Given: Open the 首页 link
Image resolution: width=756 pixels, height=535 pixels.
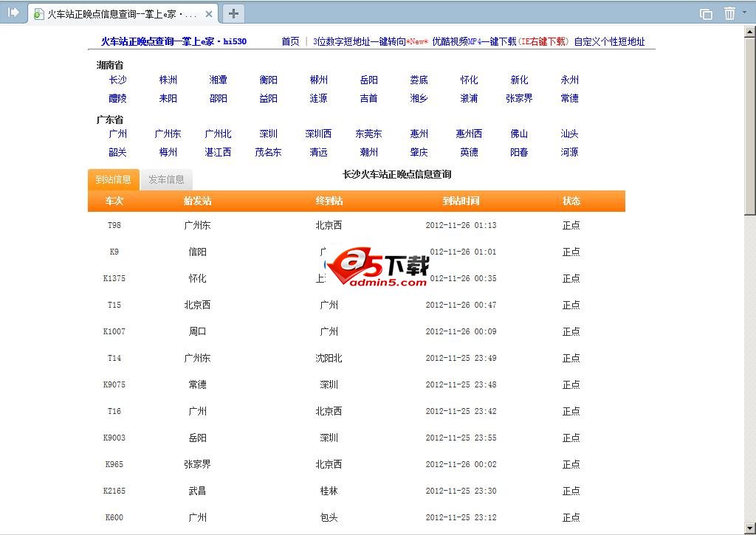Looking at the screenshot, I should [x=290, y=41].
